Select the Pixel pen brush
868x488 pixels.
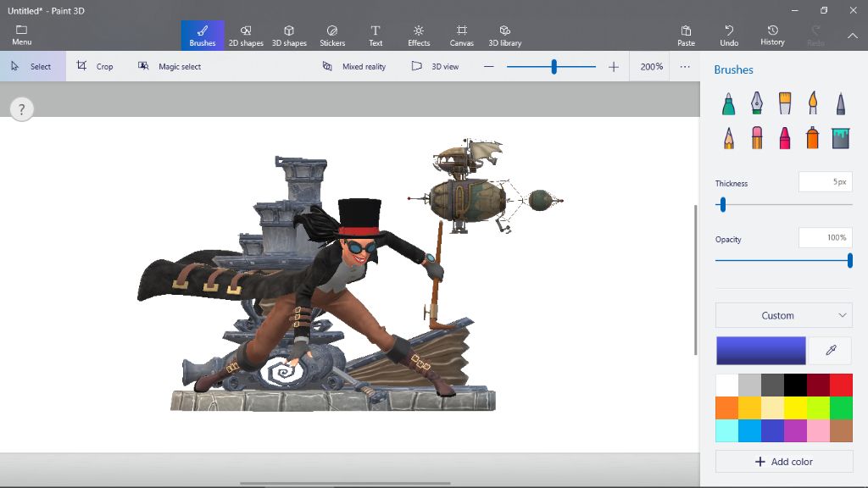pyautogui.click(x=841, y=103)
